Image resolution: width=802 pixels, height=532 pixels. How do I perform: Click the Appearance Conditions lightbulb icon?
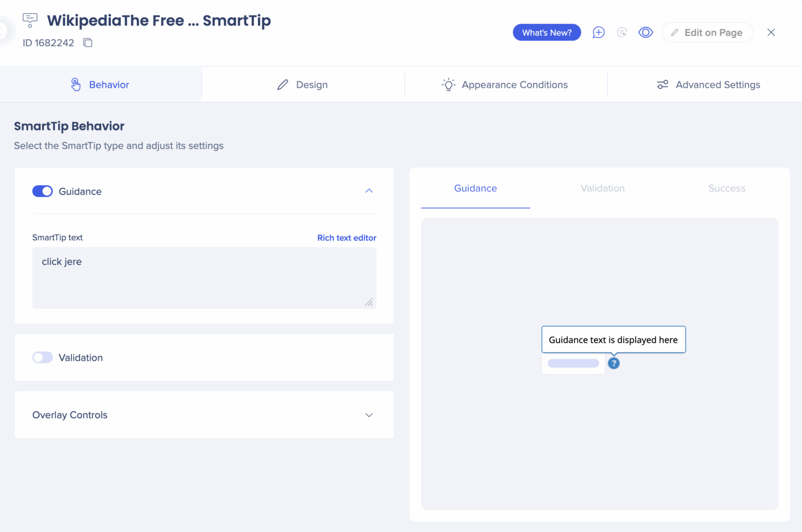pyautogui.click(x=448, y=84)
